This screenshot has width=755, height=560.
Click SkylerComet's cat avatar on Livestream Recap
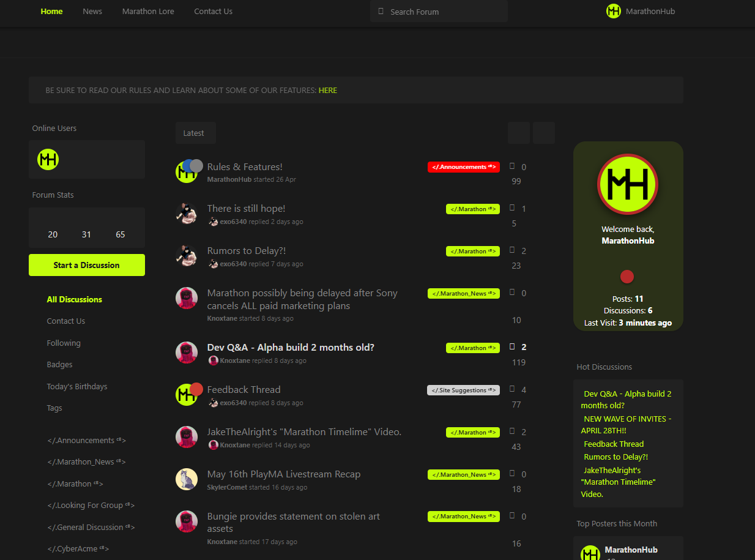tap(187, 479)
